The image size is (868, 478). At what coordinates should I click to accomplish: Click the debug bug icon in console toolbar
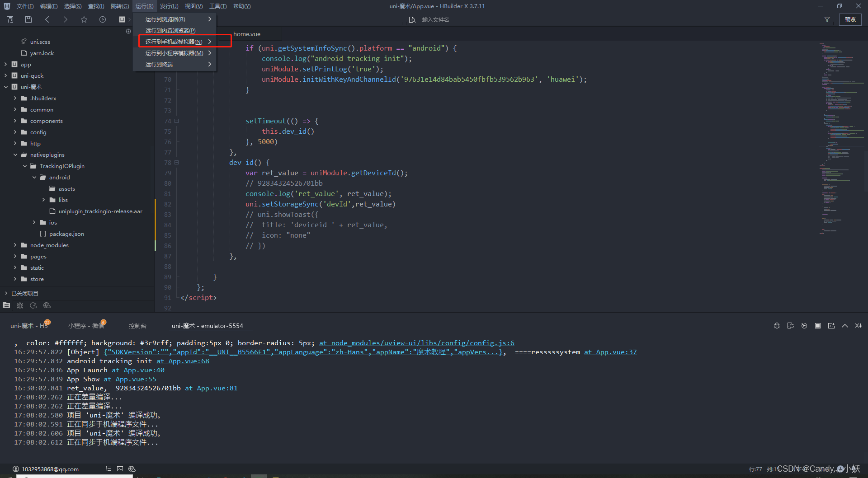777,326
